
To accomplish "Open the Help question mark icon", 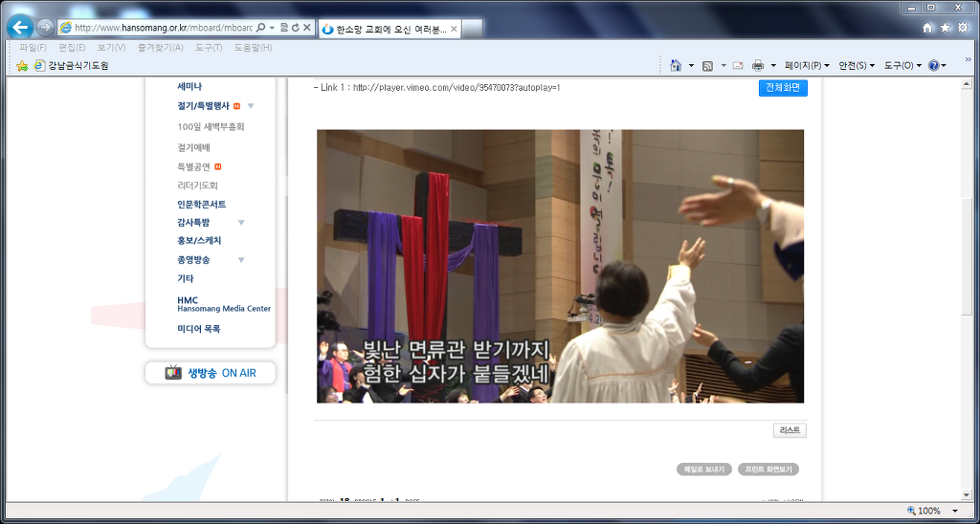I will point(933,65).
